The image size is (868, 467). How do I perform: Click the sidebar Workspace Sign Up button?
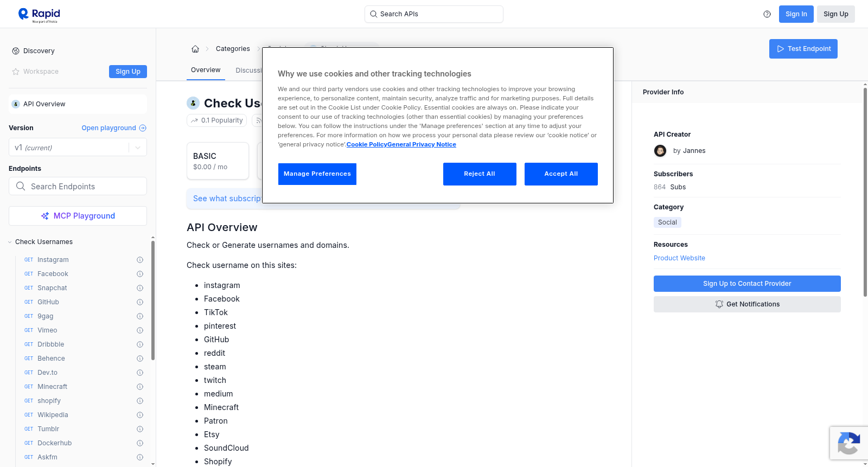click(128, 72)
